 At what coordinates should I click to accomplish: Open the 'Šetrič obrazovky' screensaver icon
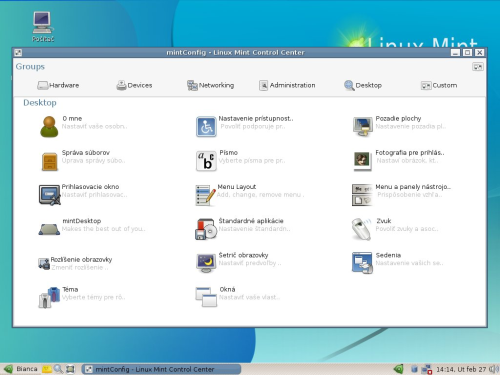point(206,263)
